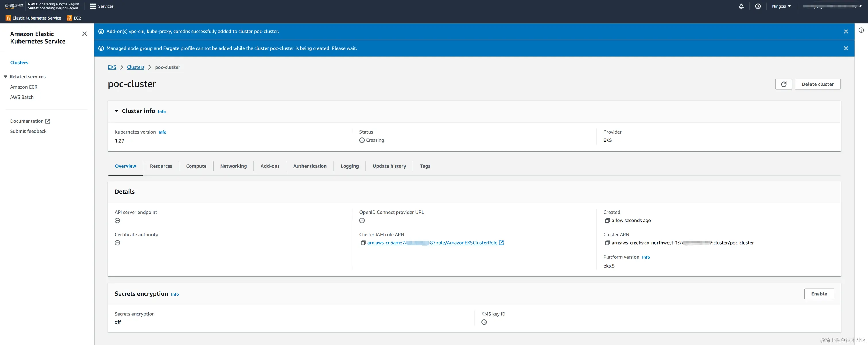Copy the Cluster ARN value
The width and height of the screenshot is (868, 345).
click(x=607, y=243)
